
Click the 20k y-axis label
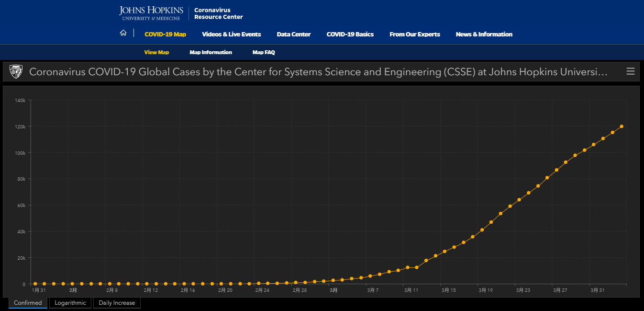tap(22, 258)
